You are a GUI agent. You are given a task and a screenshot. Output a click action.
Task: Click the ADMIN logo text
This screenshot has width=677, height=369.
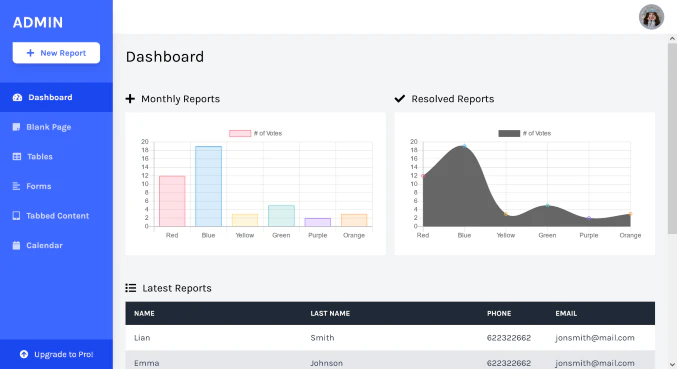(38, 22)
